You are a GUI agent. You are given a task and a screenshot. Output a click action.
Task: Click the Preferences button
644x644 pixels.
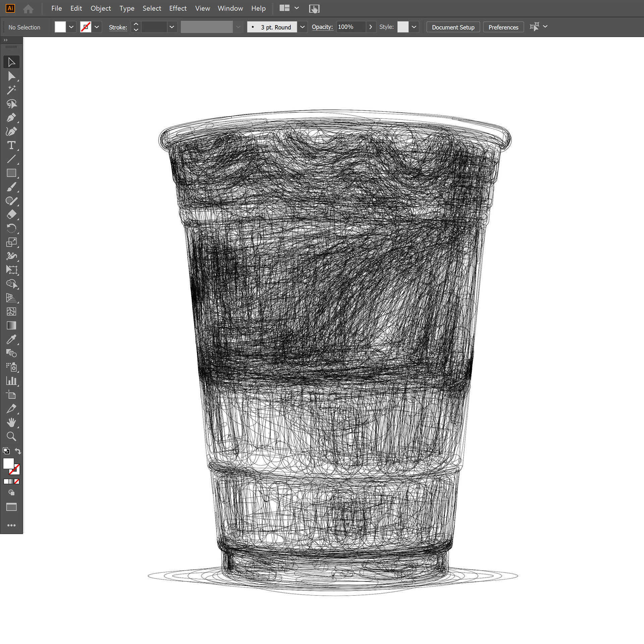click(503, 27)
